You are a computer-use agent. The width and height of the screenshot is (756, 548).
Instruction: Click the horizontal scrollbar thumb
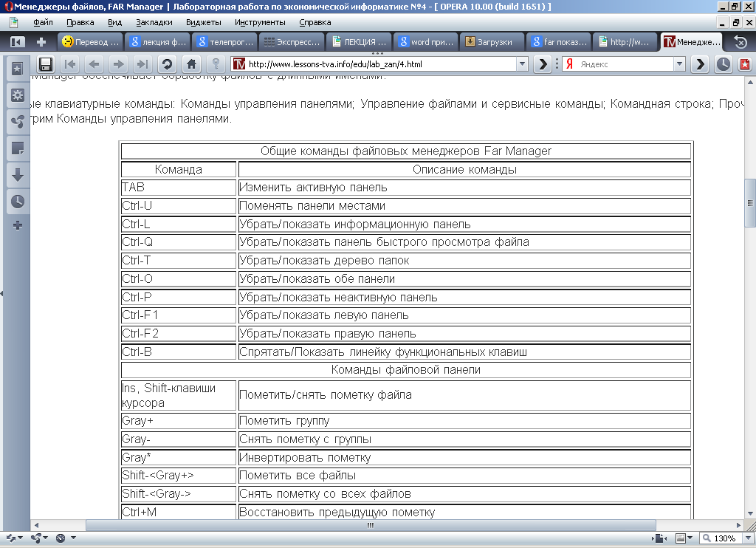pos(371,525)
